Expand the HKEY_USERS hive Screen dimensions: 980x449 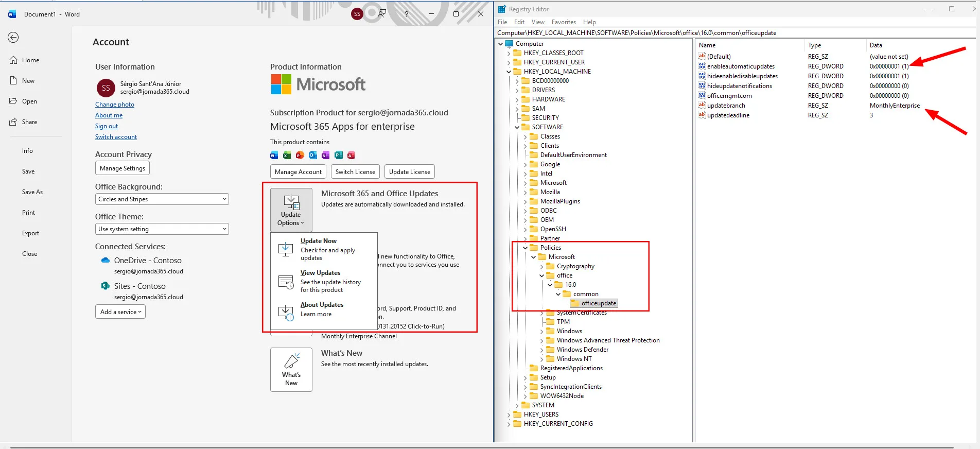[509, 415]
